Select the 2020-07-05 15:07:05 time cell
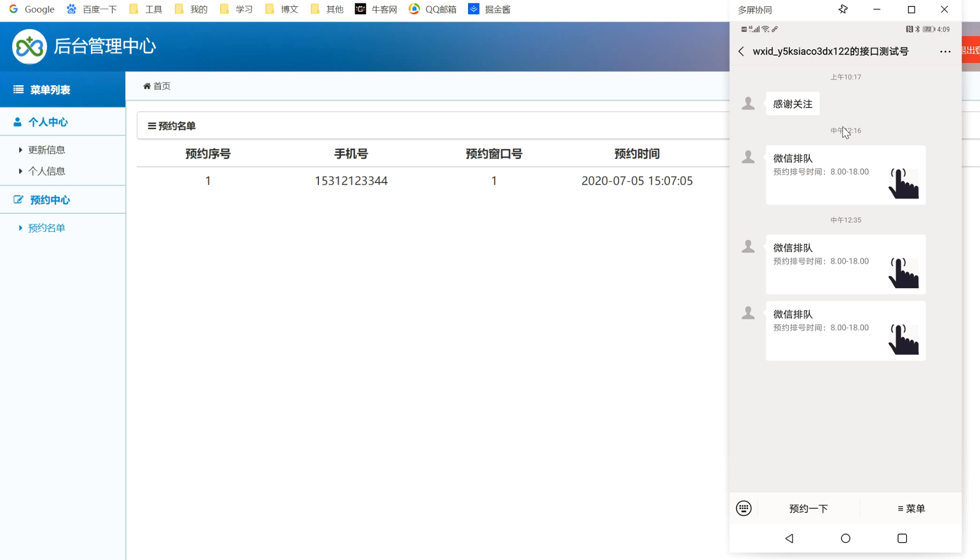980x560 pixels. 637,180
